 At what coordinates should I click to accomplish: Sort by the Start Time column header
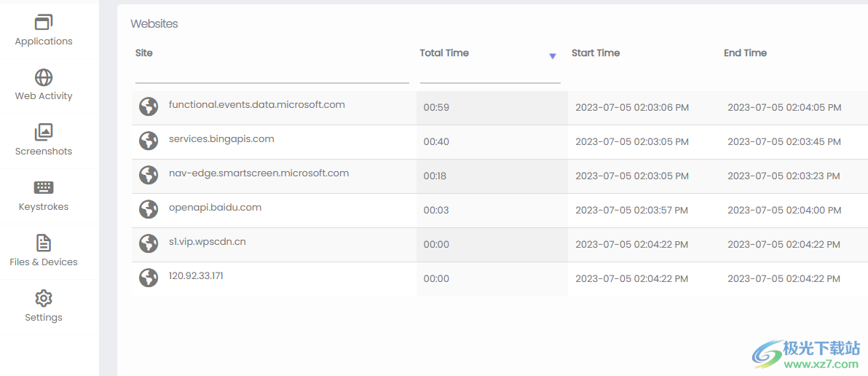[x=596, y=52]
